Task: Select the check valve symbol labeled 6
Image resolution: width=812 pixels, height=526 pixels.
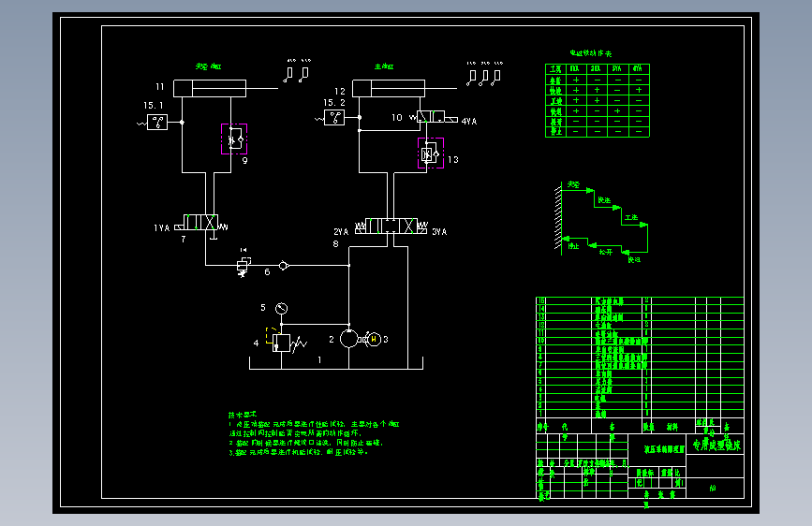Action: coord(283,266)
